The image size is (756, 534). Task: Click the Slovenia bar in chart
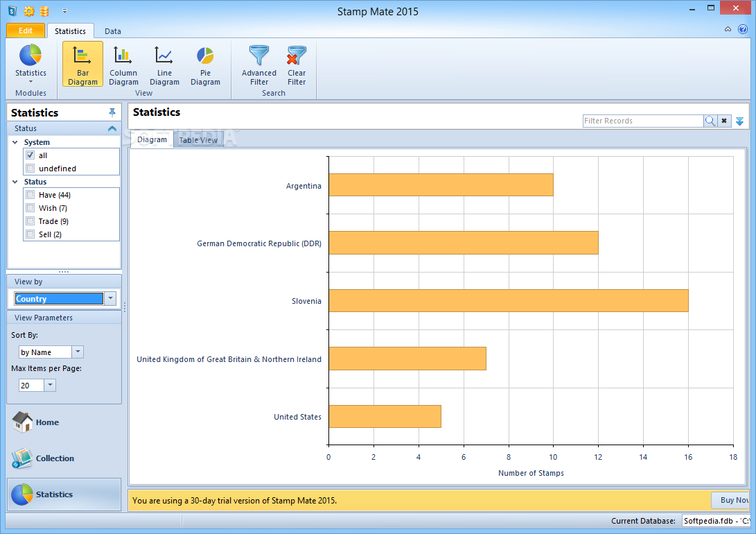[508, 300]
